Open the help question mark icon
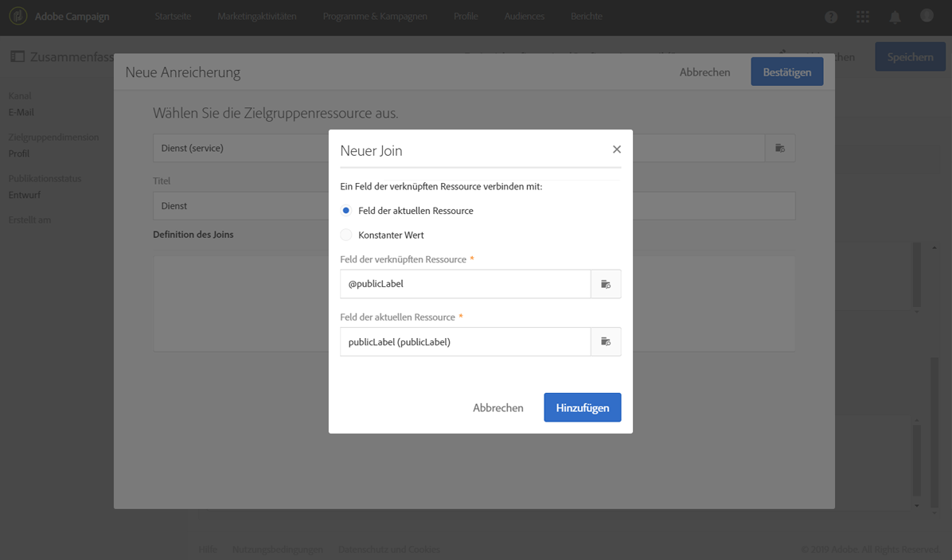The height and width of the screenshot is (560, 952). [x=831, y=17]
